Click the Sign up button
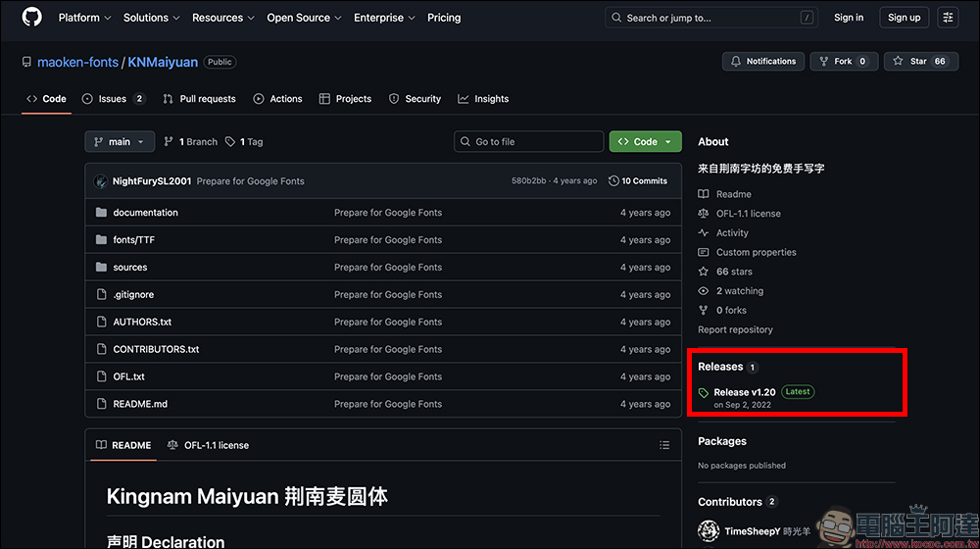 coord(904,18)
